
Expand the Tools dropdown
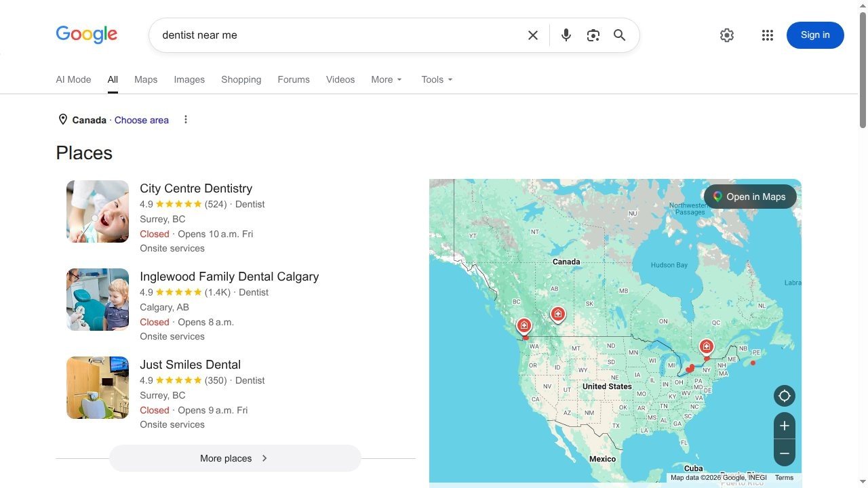point(437,79)
